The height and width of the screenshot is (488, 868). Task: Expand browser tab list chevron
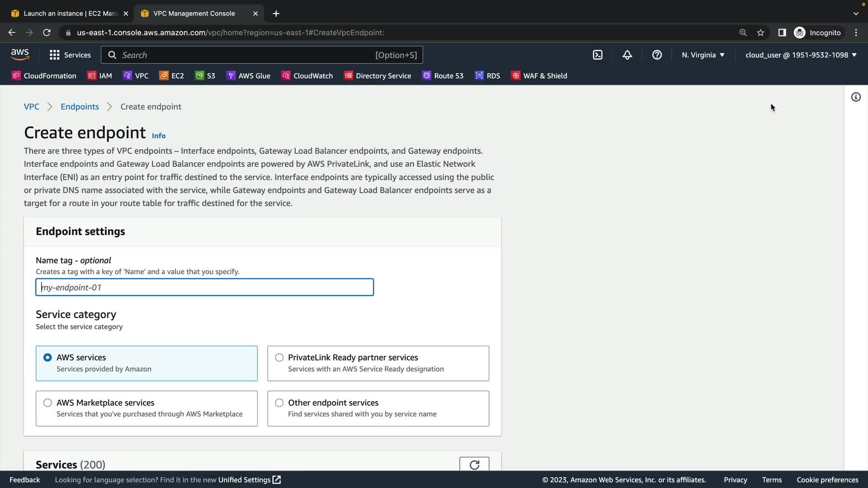click(855, 14)
